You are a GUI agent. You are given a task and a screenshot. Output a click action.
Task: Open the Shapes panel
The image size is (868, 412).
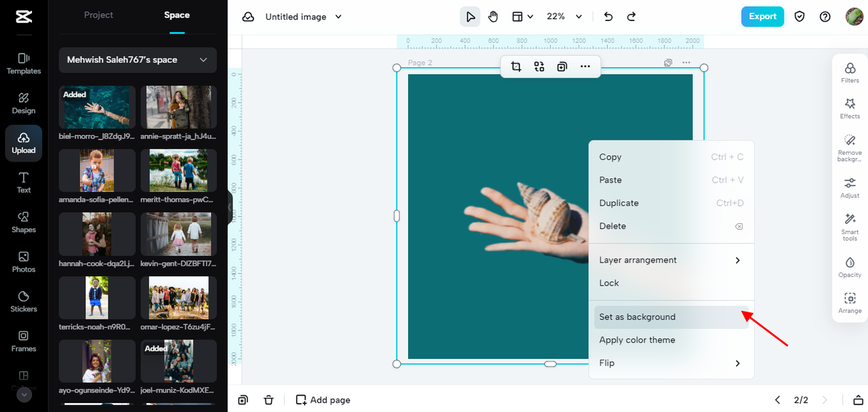pos(24,223)
